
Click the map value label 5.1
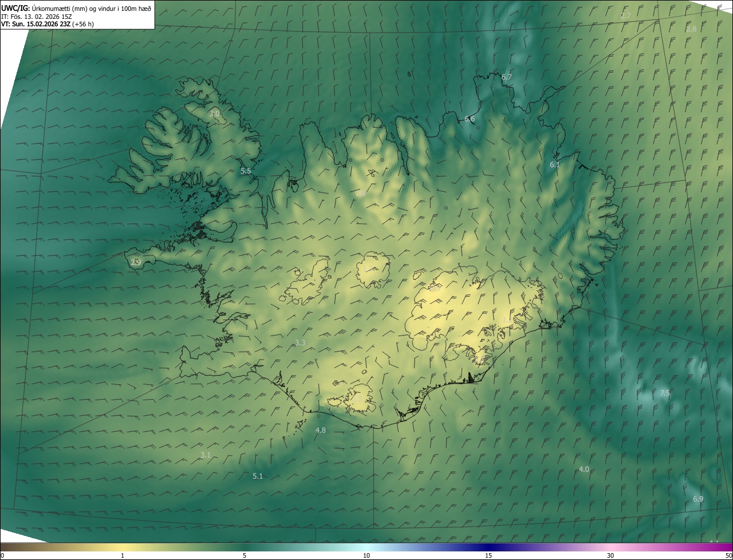pos(258,476)
